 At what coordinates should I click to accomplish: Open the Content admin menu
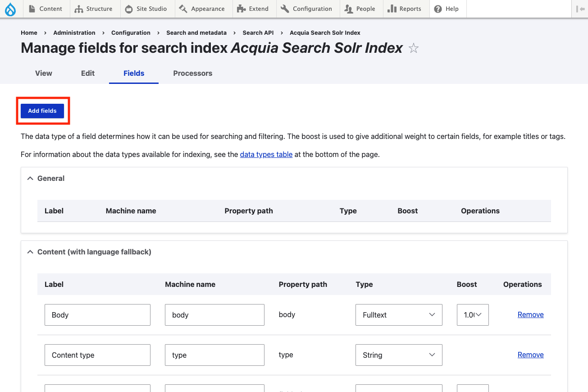(46, 9)
